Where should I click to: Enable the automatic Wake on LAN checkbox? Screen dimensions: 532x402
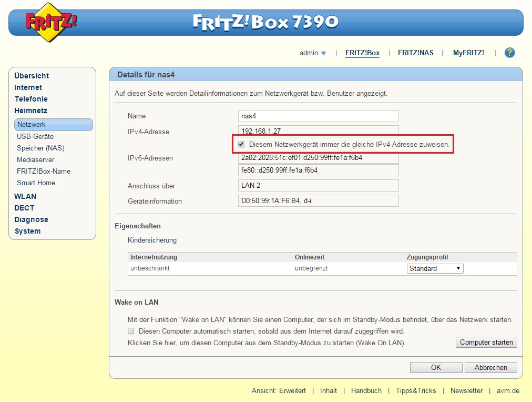131,331
